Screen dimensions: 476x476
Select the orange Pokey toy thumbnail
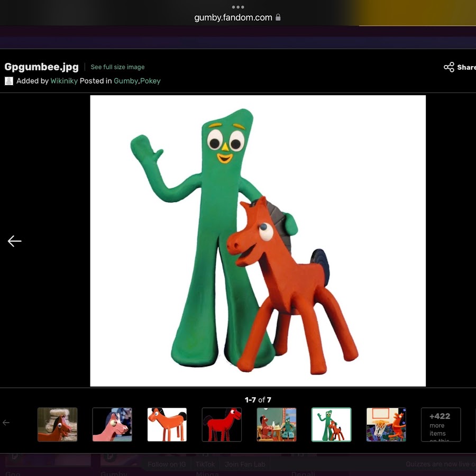click(x=167, y=424)
